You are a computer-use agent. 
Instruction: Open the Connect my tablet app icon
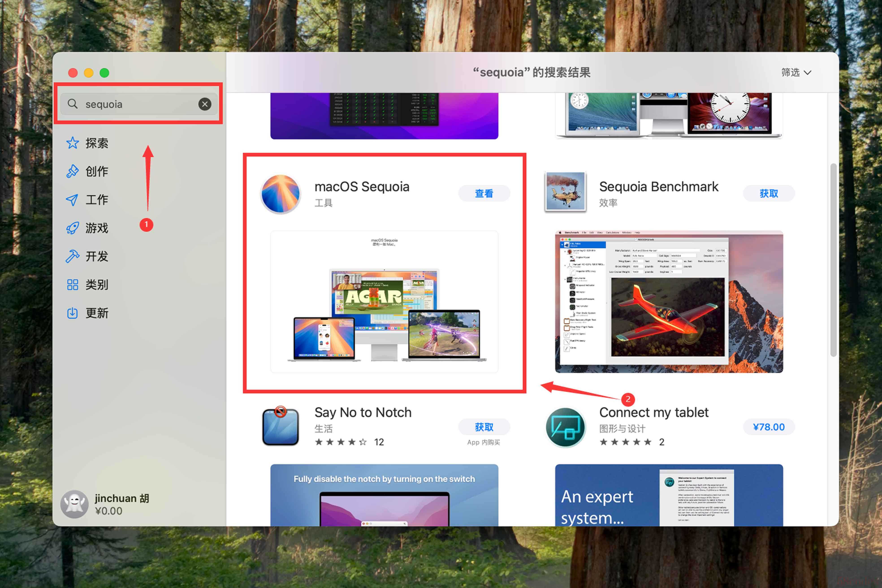click(x=565, y=427)
